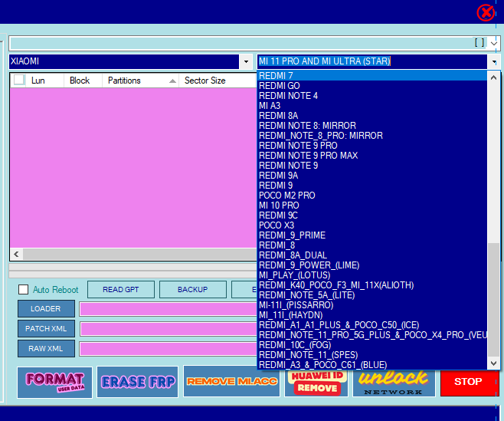
Task: Click the BACKUP button
Action: point(193,289)
